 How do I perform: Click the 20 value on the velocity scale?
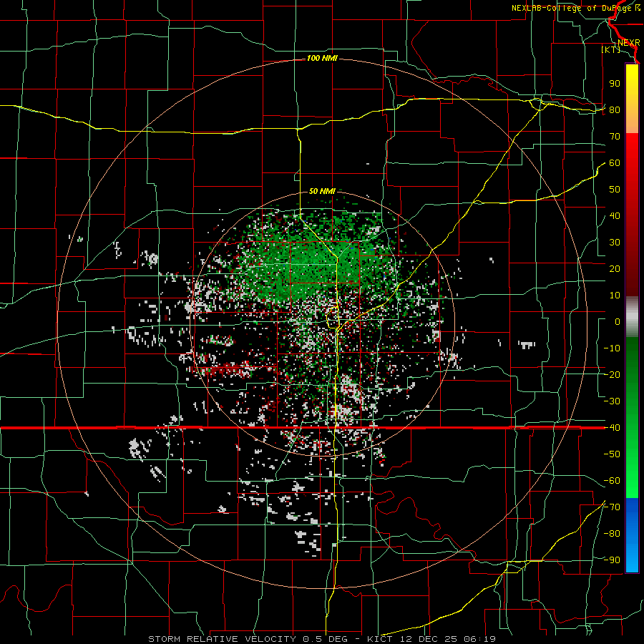[x=615, y=269]
